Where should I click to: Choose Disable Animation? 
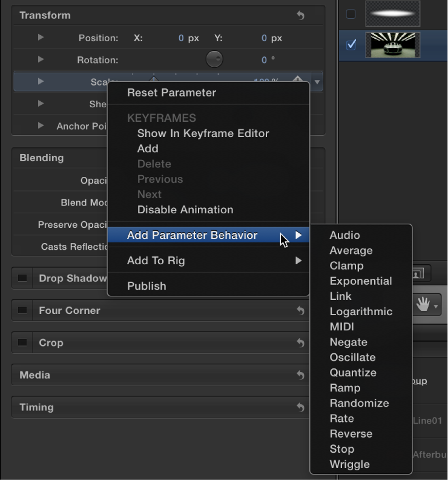pyautogui.click(x=208, y=210)
